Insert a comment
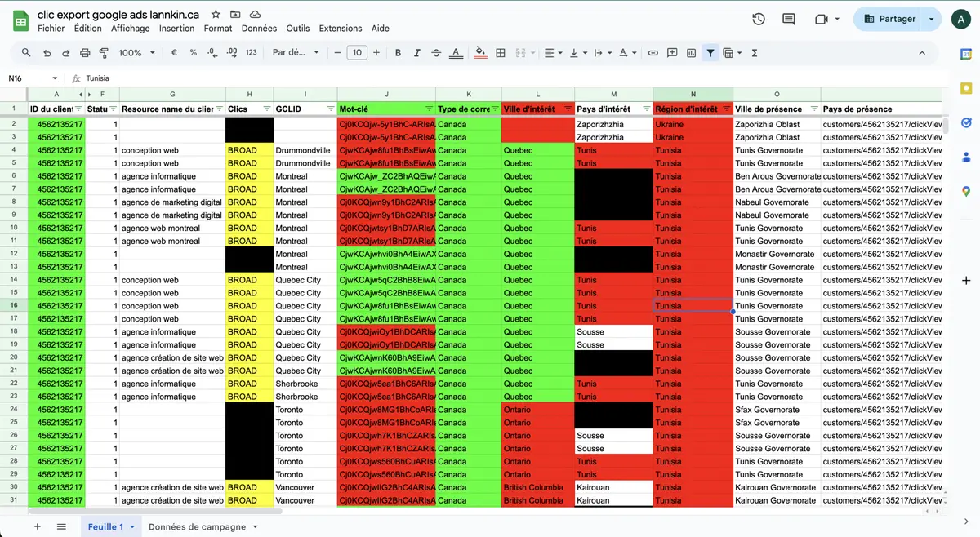 coord(672,53)
